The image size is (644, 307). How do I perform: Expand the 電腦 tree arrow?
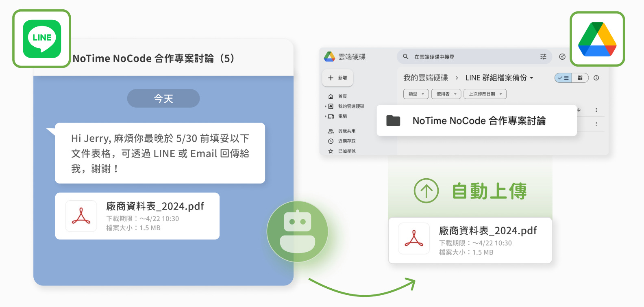326,116
